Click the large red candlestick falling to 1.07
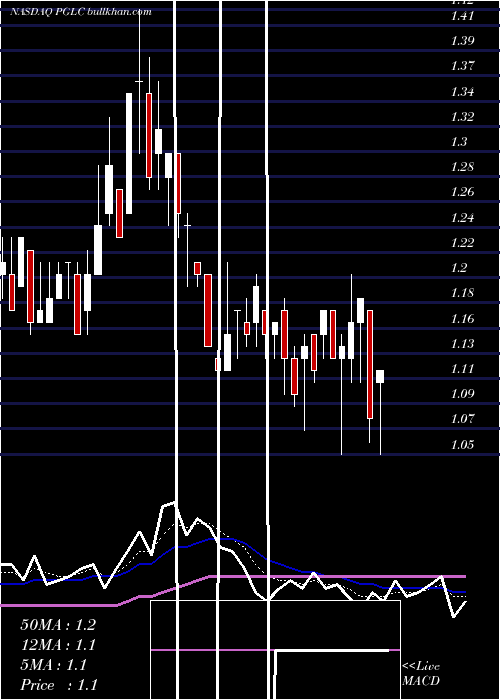 pyautogui.click(x=370, y=364)
